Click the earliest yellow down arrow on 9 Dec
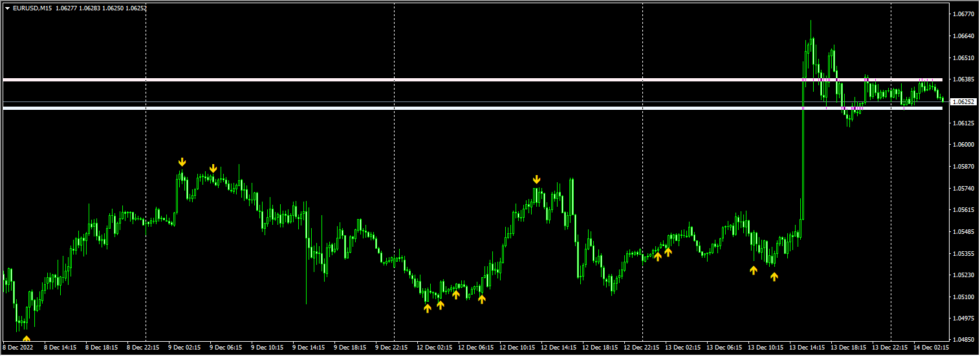Viewport: 980px width, 356px height. pos(182,162)
